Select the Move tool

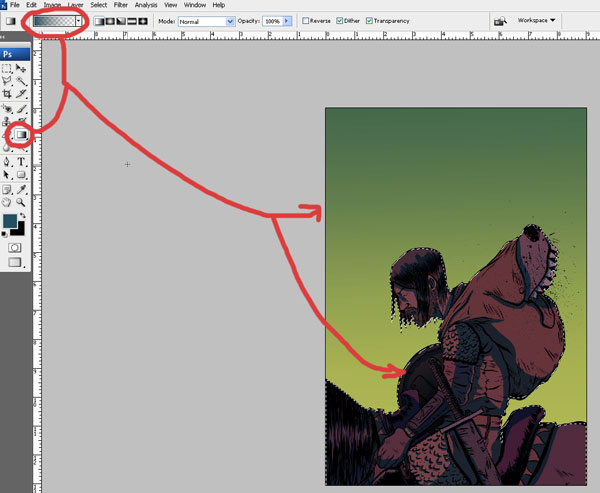click(x=21, y=69)
